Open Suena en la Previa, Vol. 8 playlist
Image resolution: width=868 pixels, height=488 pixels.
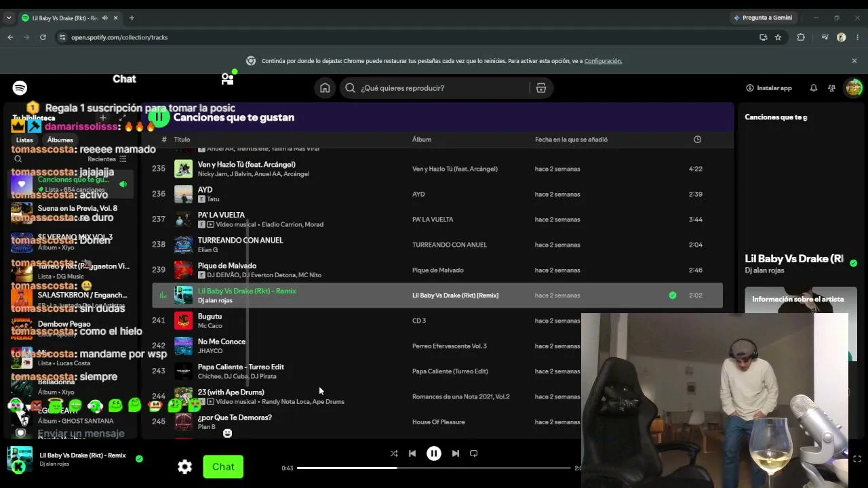(x=71, y=213)
